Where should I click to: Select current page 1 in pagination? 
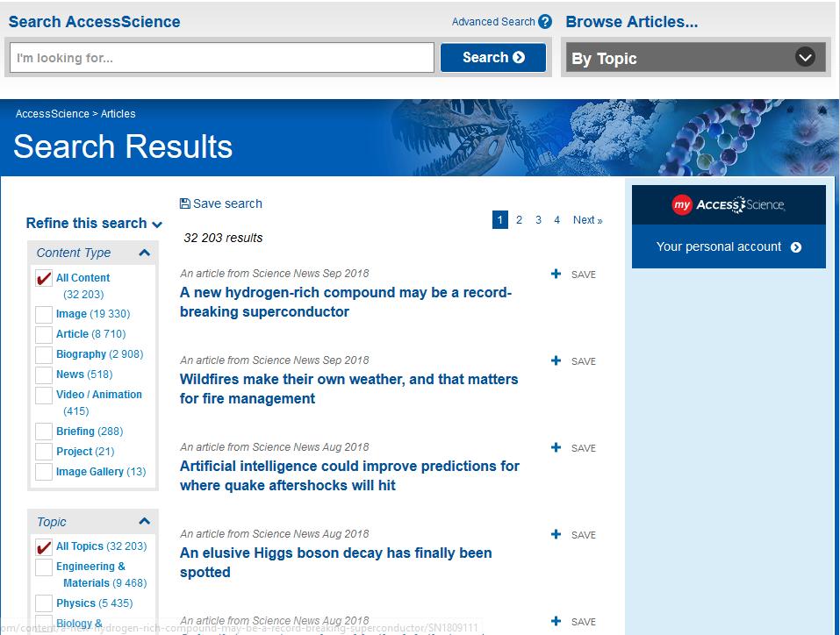tap(499, 219)
